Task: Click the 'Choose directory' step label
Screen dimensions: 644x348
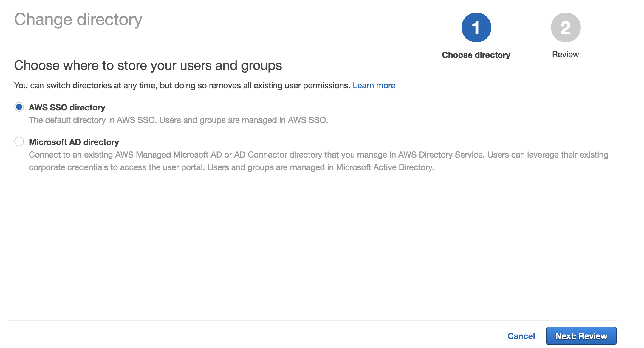Action: [476, 55]
